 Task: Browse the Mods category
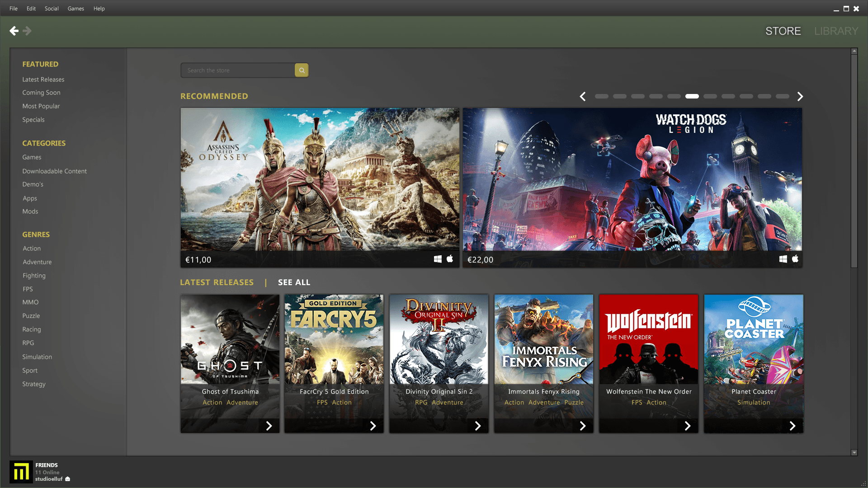(30, 211)
